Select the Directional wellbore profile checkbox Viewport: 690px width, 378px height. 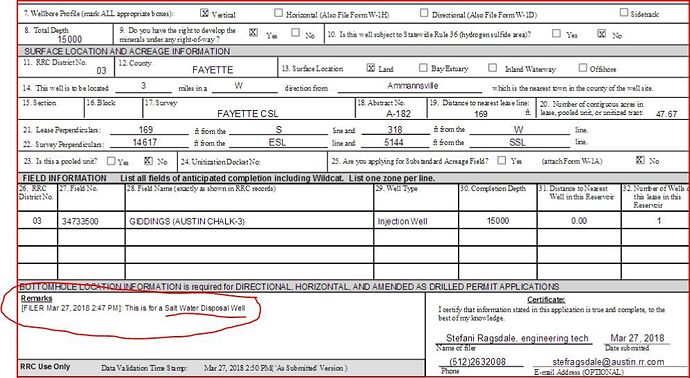[424, 13]
